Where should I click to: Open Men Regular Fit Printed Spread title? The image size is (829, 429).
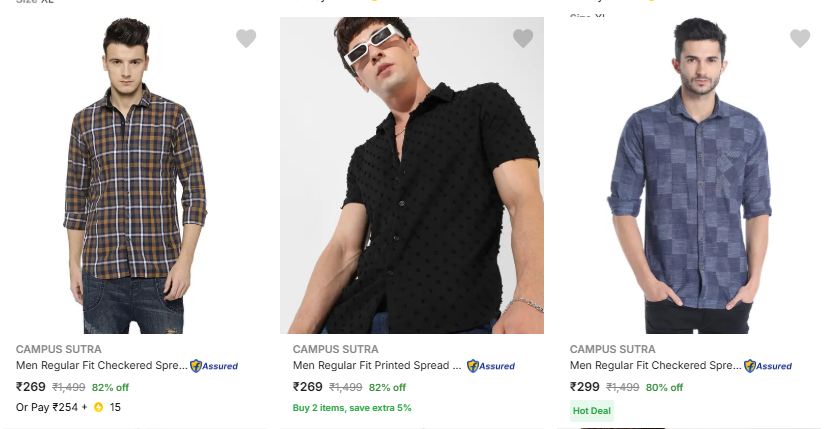377,366
